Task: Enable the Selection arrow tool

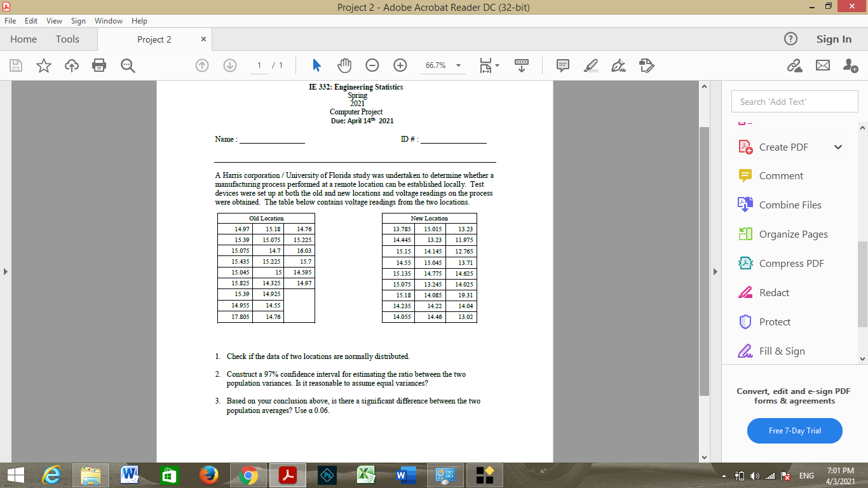Action: pos(316,65)
